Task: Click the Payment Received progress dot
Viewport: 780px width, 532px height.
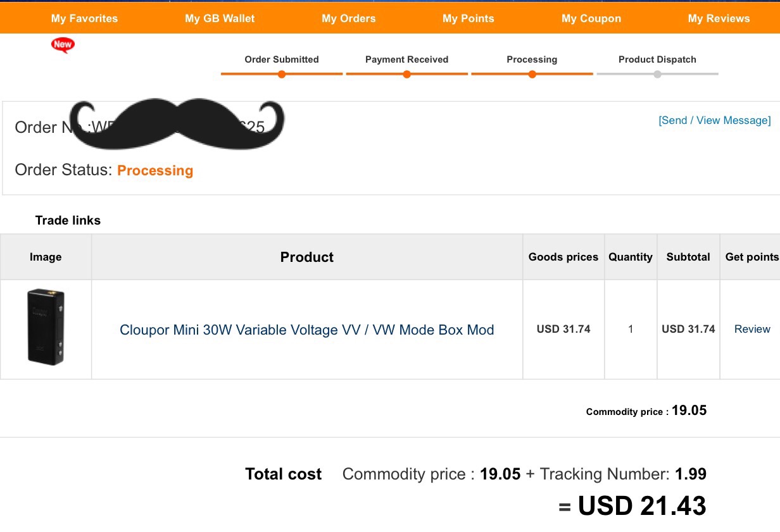Action: [406, 74]
